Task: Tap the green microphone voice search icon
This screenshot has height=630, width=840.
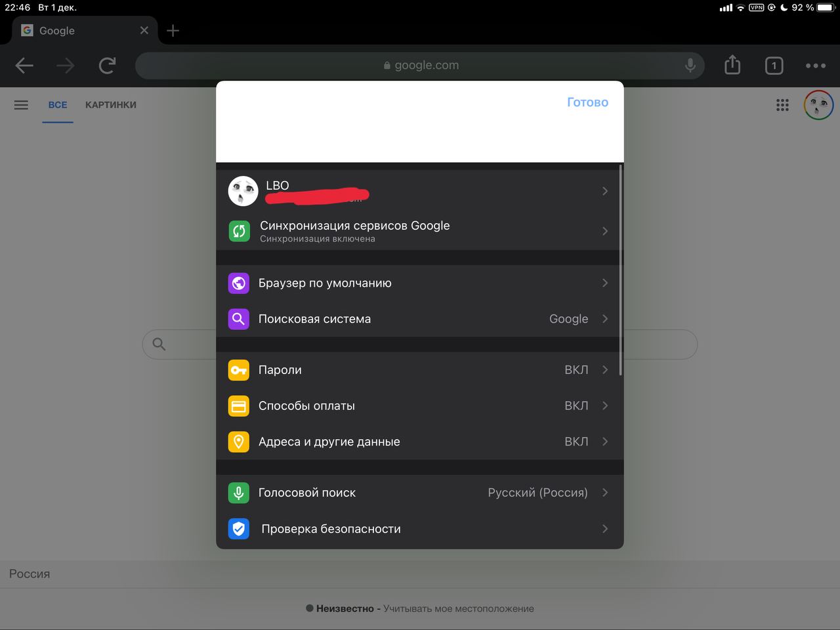Action: 239,493
